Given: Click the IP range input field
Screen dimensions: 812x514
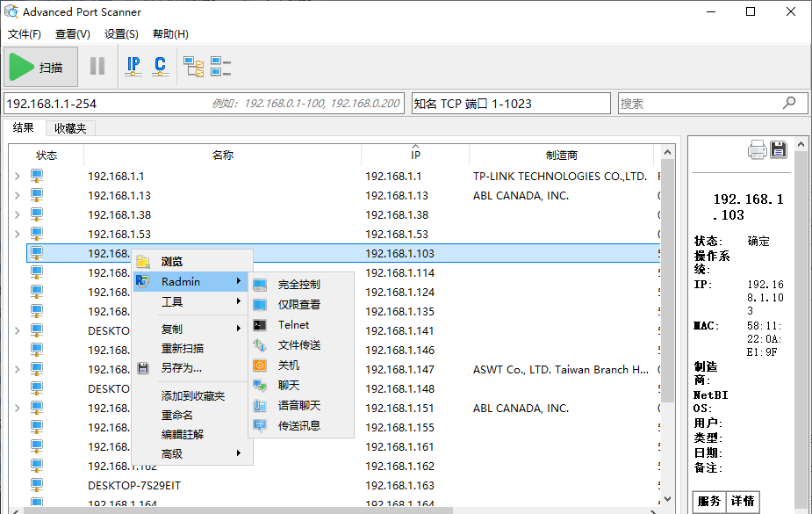Looking at the screenshot, I should pos(205,104).
